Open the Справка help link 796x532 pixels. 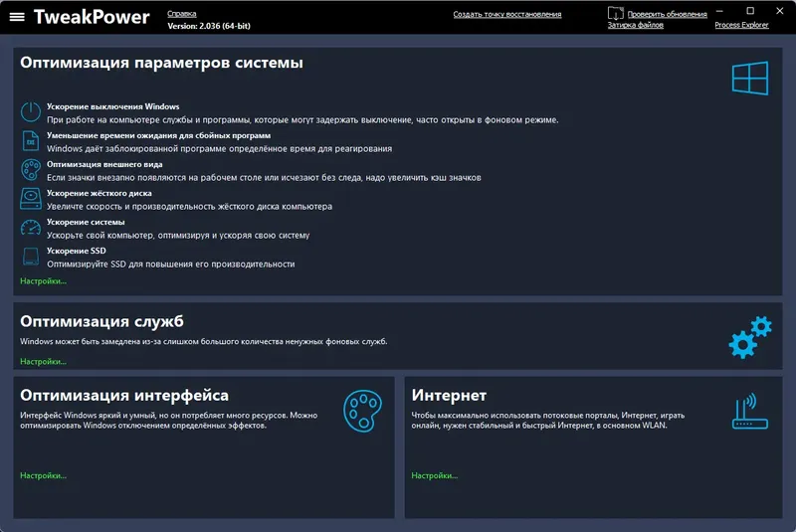[182, 14]
